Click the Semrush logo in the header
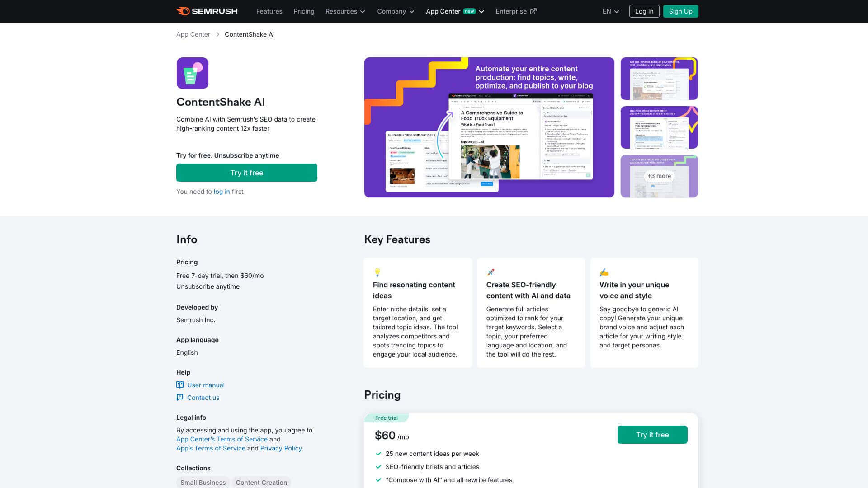868x488 pixels. [x=207, y=11]
